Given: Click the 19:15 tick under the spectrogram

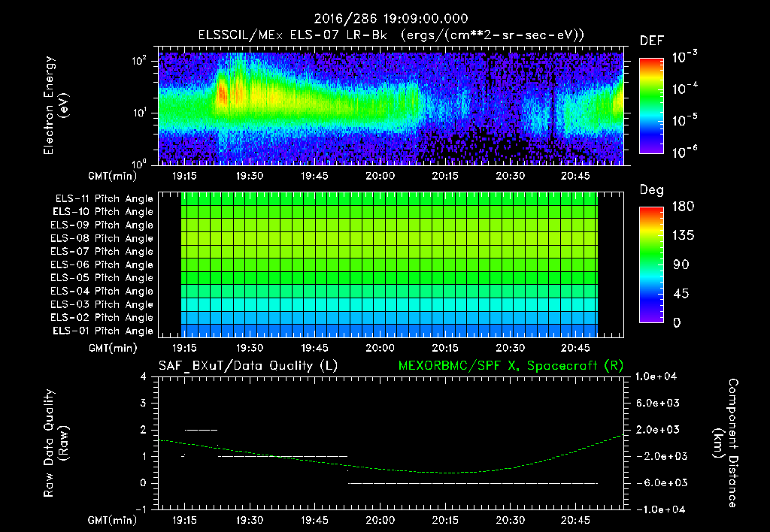Looking at the screenshot, I should pos(184,176).
